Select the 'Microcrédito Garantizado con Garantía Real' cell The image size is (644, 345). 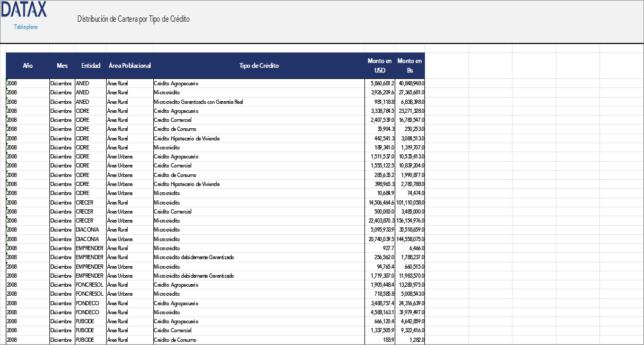[x=198, y=102]
